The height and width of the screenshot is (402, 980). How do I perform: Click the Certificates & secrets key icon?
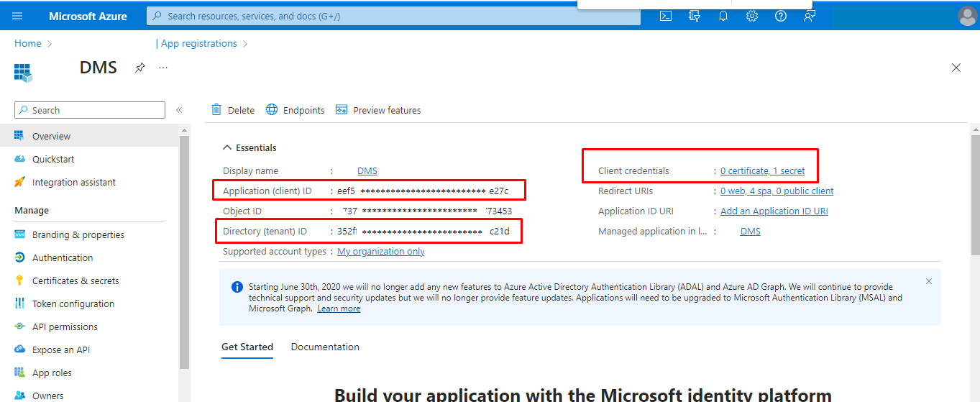coord(19,280)
